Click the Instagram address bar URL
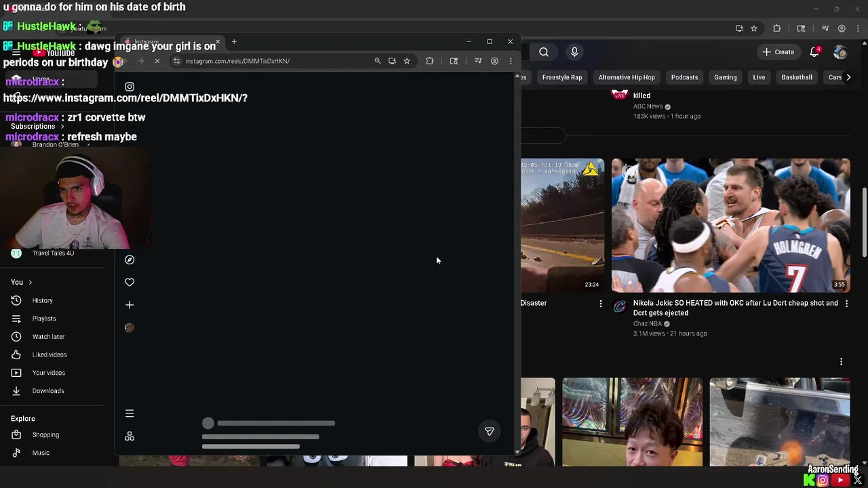Image resolution: width=868 pixels, height=488 pixels. [237, 61]
